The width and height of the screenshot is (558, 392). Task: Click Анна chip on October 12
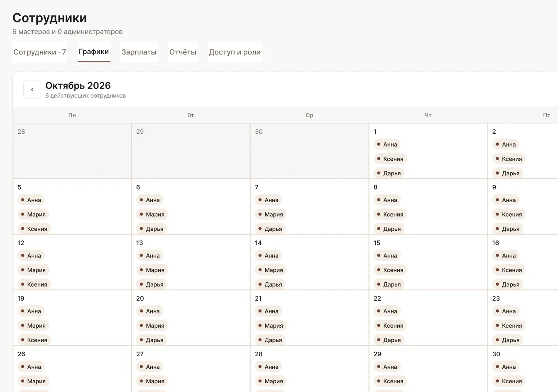31,256
